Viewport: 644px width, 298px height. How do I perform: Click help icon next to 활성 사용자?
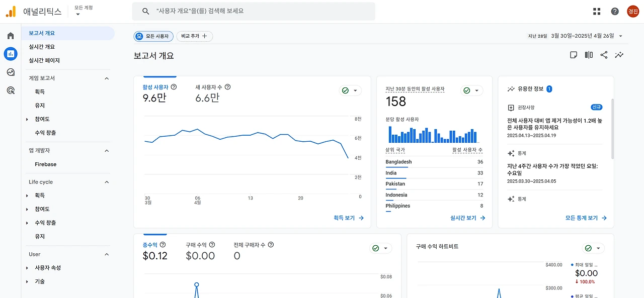[x=174, y=87]
